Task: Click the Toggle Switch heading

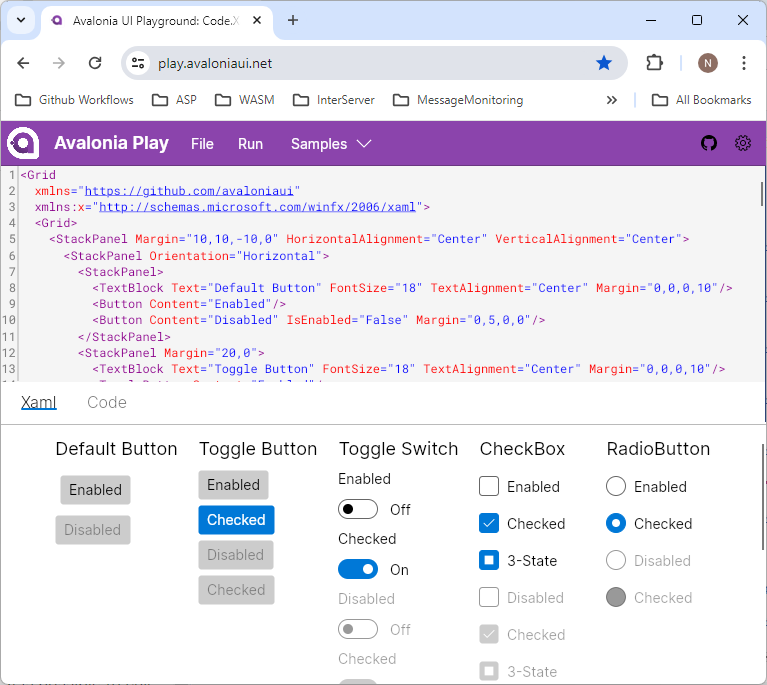Action: click(398, 449)
